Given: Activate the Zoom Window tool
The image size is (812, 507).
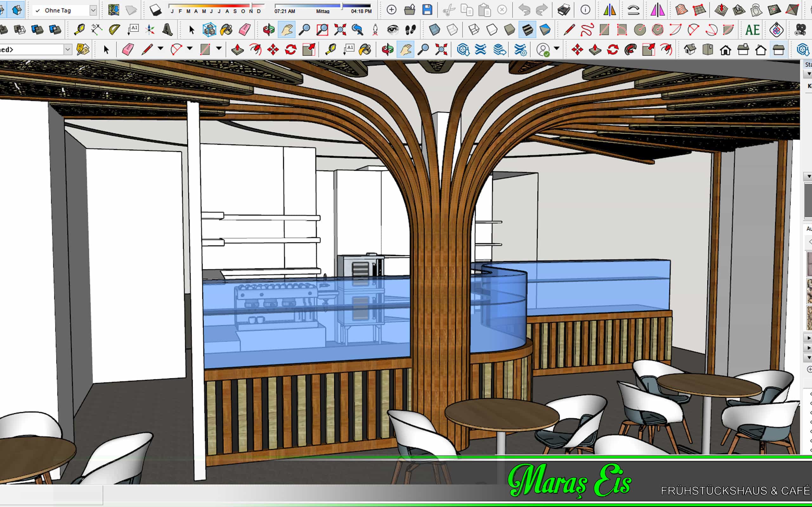Looking at the screenshot, I should tap(322, 30).
